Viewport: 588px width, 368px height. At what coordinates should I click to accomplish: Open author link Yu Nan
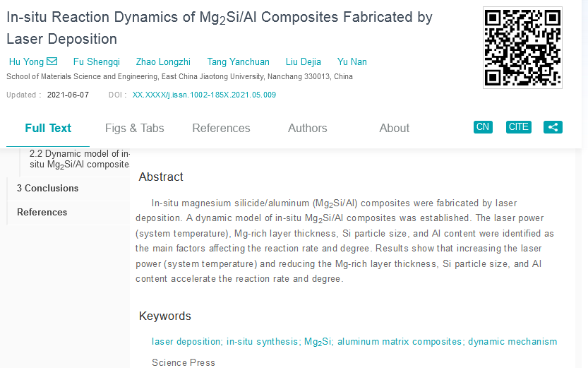point(352,62)
